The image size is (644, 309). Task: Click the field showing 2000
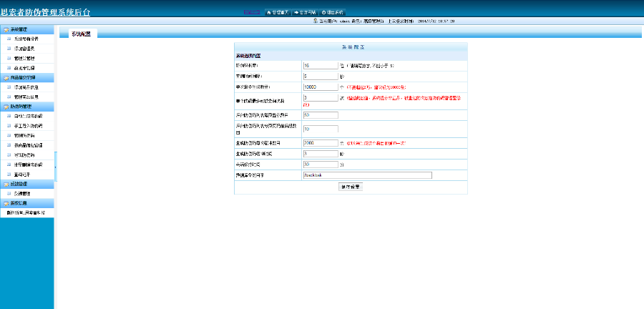[321, 143]
